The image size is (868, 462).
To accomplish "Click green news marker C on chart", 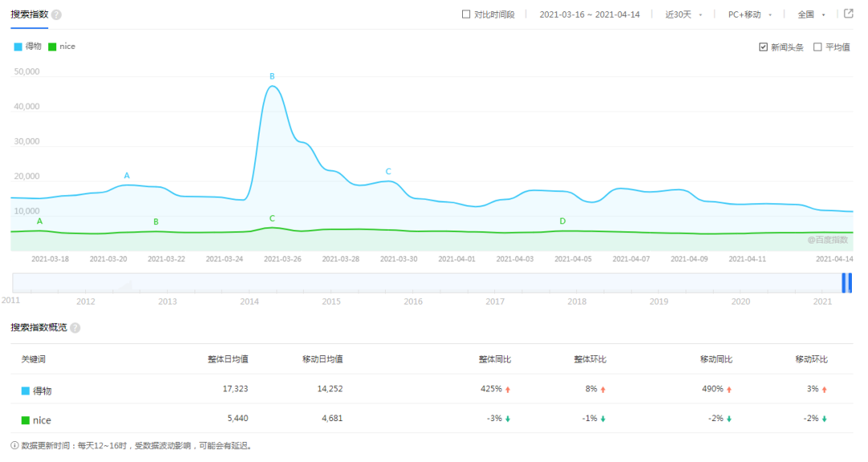I will point(272,219).
